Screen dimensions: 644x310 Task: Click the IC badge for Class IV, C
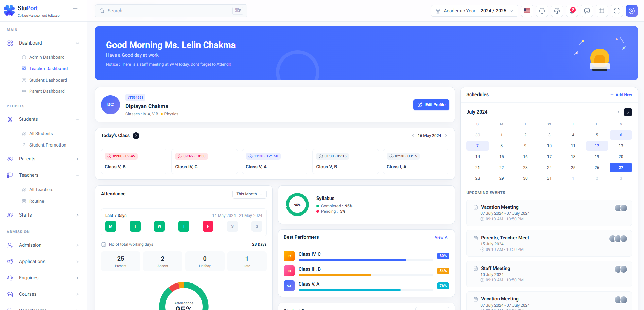click(x=289, y=256)
